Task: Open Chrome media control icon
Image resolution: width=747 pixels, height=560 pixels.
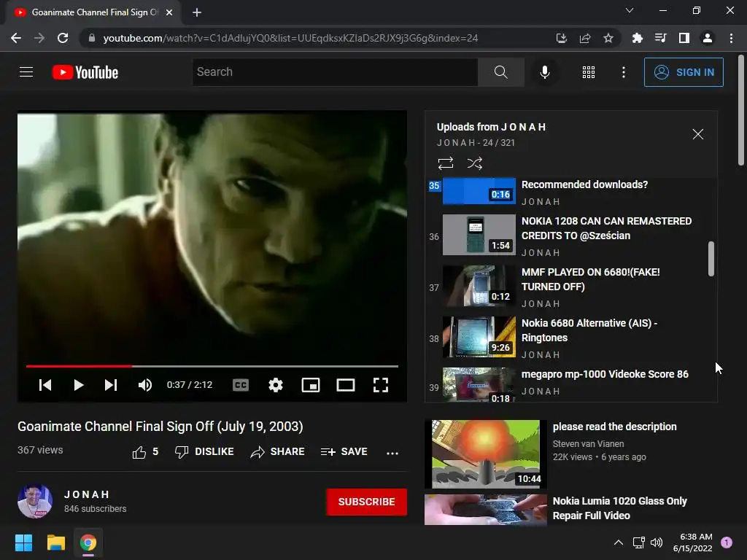Action: pyautogui.click(x=660, y=38)
